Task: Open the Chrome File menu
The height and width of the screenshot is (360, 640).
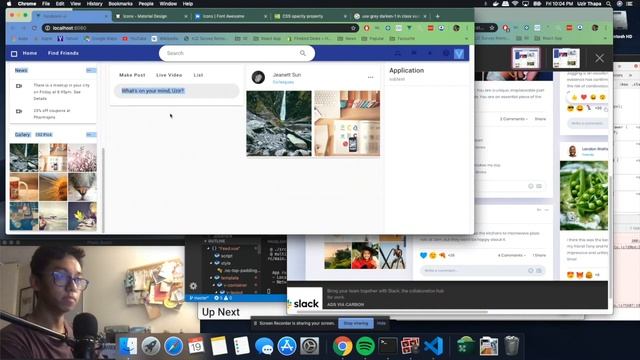Action: tap(46, 4)
